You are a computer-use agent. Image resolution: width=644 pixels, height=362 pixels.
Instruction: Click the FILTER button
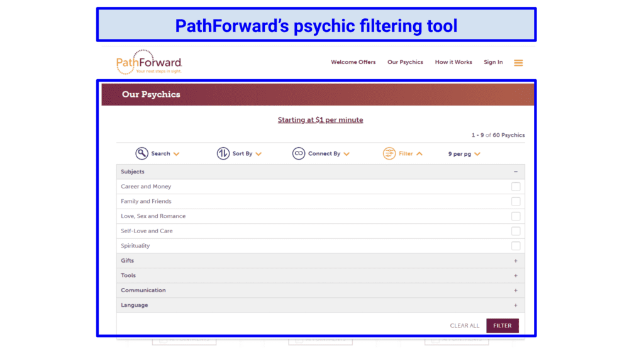click(502, 326)
